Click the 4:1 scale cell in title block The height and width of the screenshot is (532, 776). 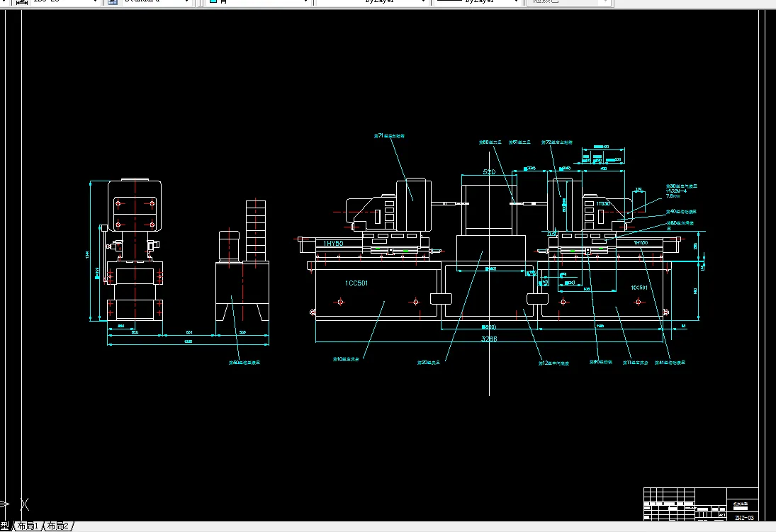[x=722, y=515]
